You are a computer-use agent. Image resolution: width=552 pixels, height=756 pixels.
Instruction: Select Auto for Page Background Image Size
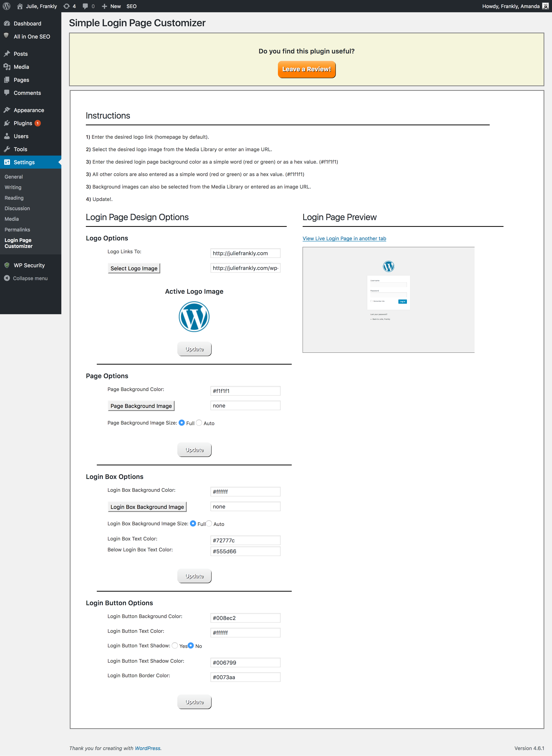(x=199, y=423)
